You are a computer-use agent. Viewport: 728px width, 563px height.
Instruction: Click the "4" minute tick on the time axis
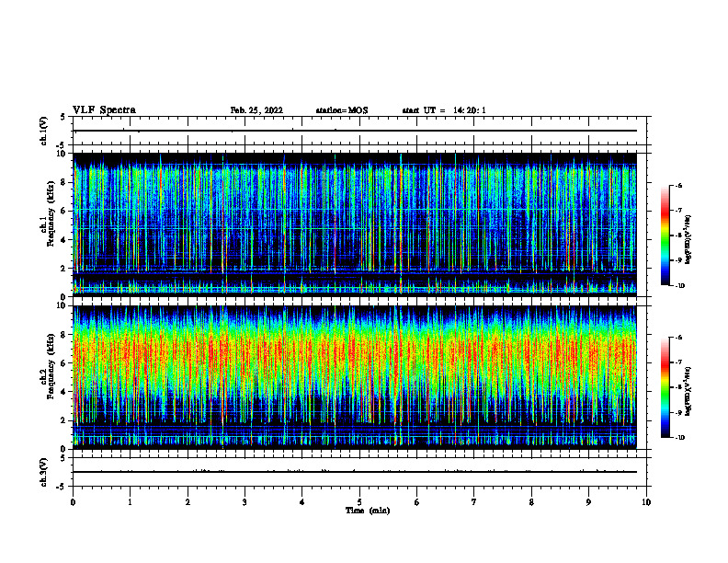(x=302, y=502)
